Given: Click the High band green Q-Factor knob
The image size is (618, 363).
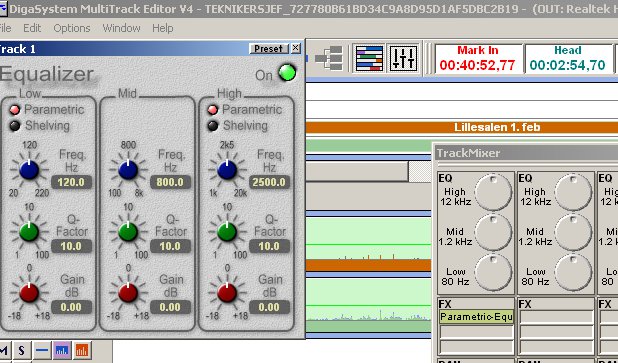Looking at the screenshot, I should pos(227,232).
